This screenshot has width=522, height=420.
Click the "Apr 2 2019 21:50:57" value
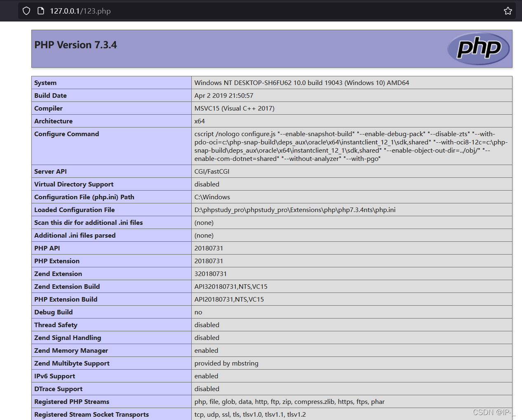coord(224,96)
